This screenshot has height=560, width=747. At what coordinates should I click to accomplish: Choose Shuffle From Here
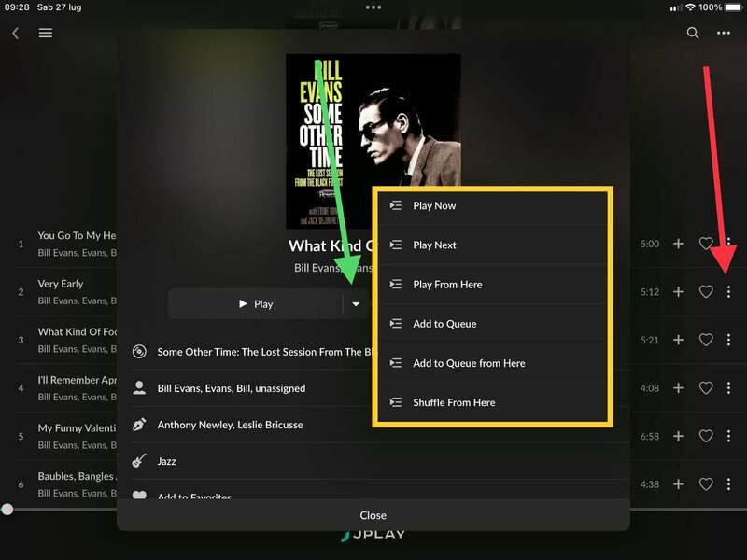pyautogui.click(x=454, y=402)
